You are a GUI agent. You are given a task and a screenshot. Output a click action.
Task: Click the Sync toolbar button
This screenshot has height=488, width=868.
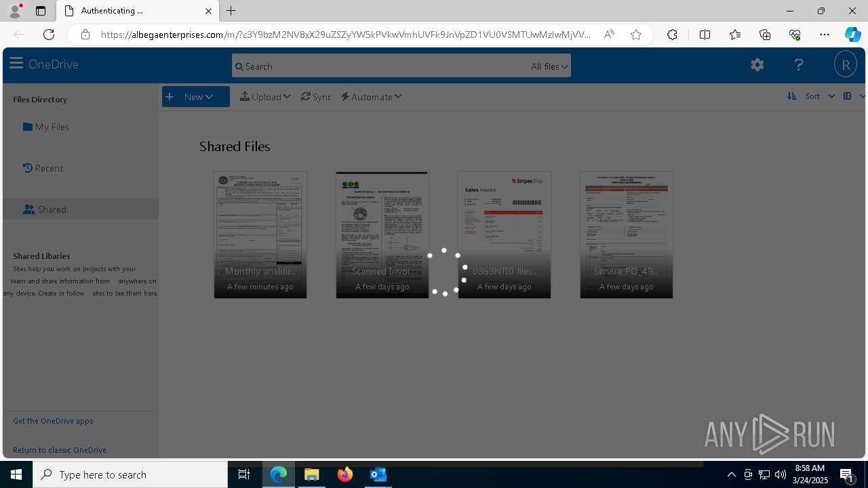click(316, 97)
